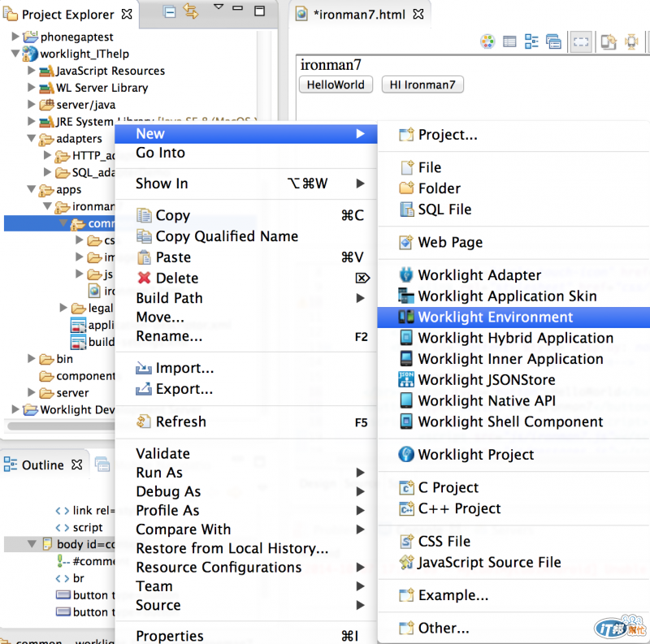The width and height of the screenshot is (650, 644).
Task: Expand the bin folder
Action: coord(32,358)
